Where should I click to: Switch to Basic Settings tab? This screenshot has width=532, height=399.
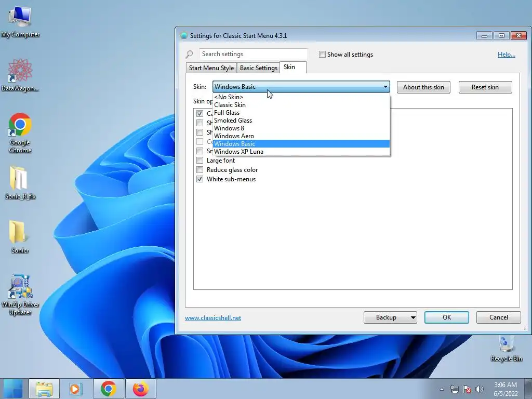[259, 68]
